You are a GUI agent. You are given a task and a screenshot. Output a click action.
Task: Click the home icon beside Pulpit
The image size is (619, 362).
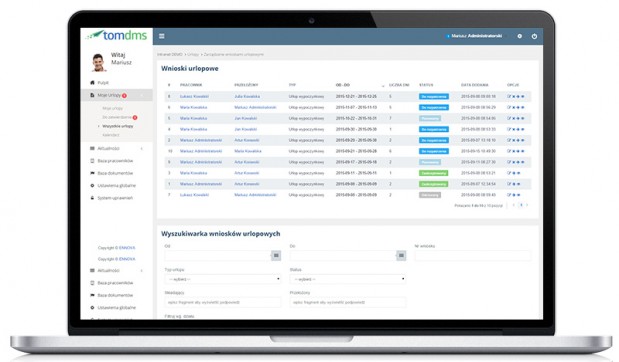[92, 83]
